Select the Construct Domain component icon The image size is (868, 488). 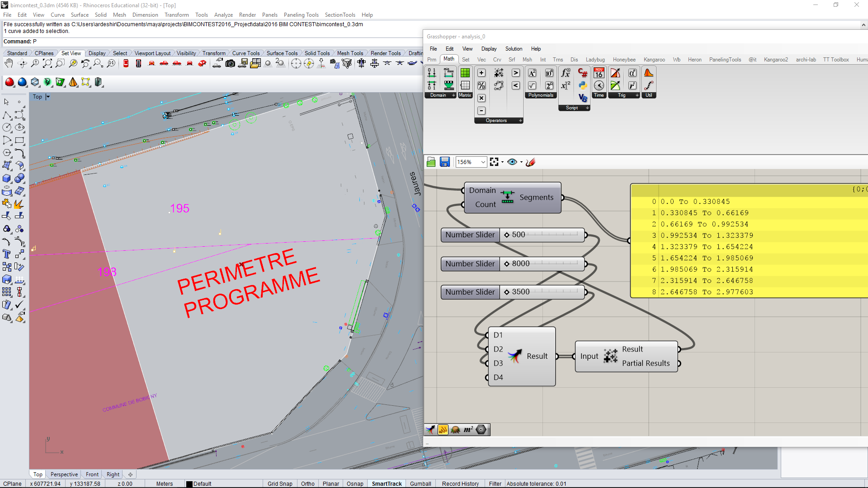[x=432, y=73]
